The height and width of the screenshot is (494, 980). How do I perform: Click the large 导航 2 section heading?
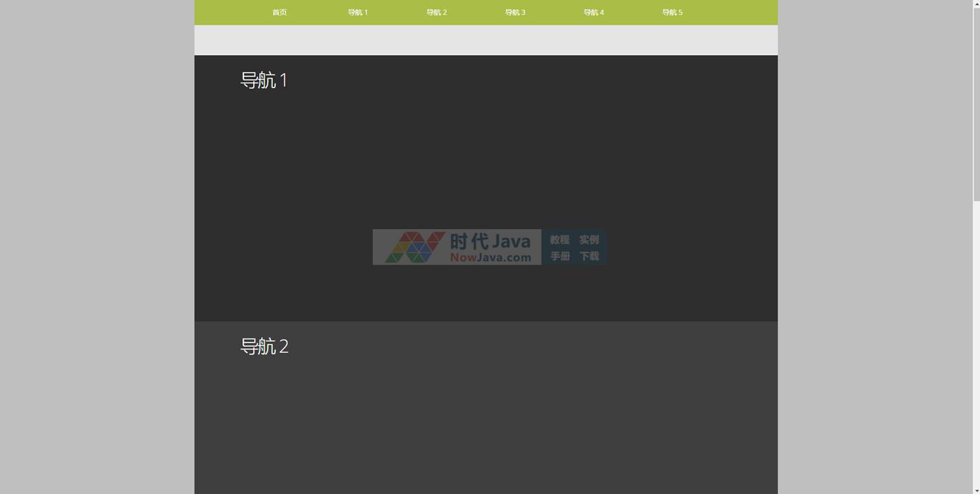[x=264, y=346]
